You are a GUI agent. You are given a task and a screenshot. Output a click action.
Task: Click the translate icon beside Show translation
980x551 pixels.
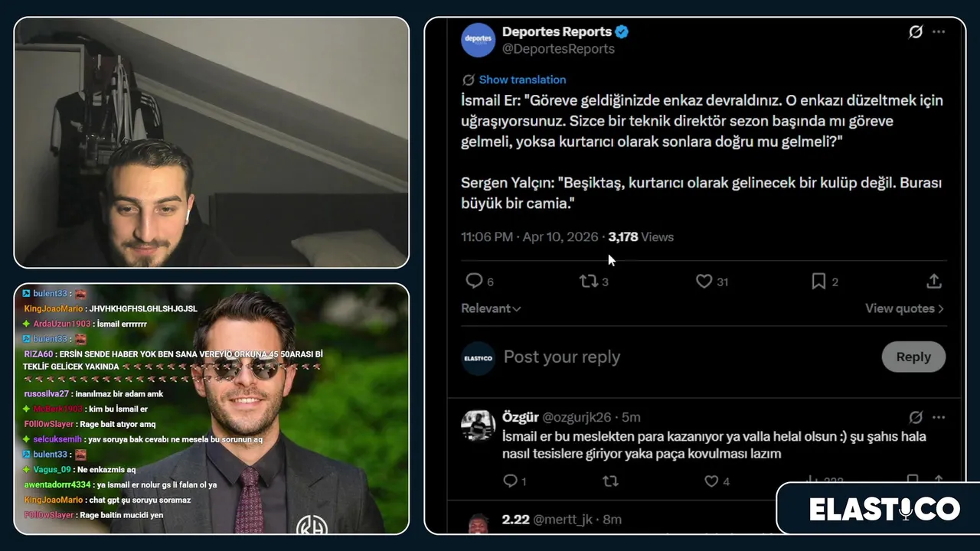coord(469,80)
